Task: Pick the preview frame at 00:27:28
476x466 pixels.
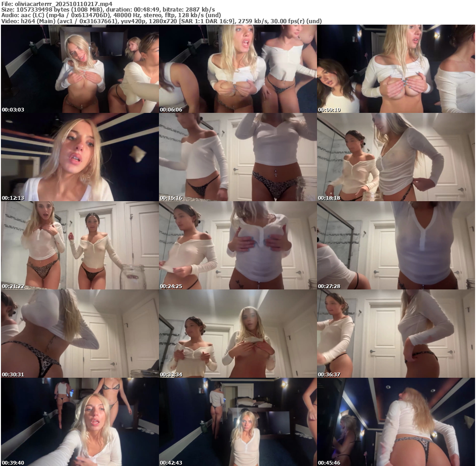Action: click(396, 245)
